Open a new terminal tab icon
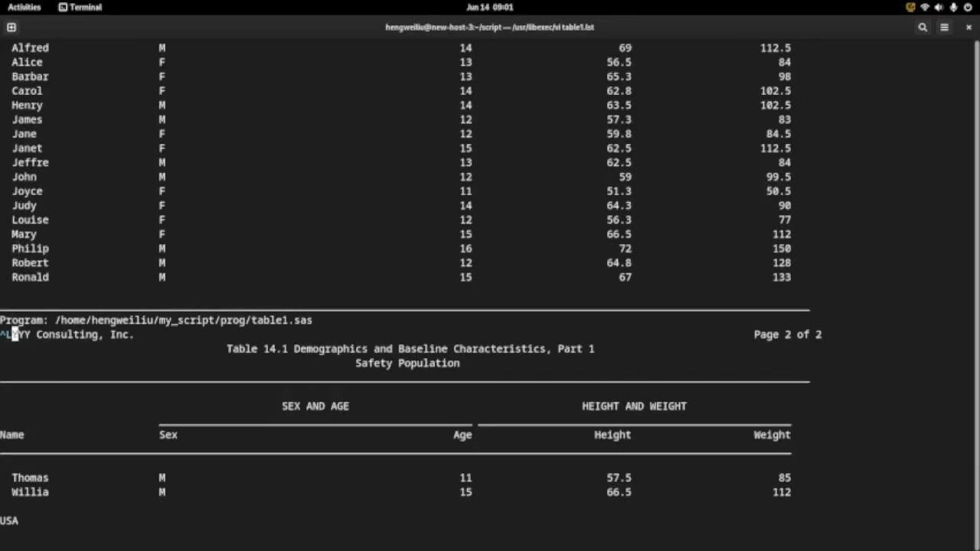Image resolution: width=980 pixels, height=551 pixels. coord(11,27)
